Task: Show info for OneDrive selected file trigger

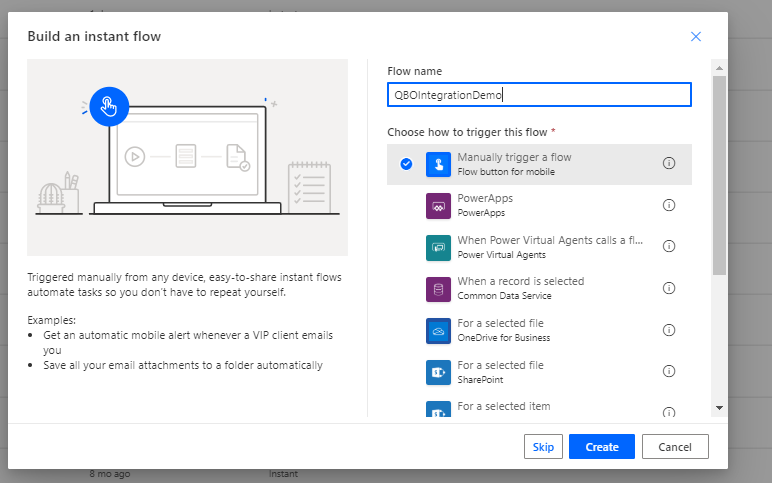Action: click(669, 330)
